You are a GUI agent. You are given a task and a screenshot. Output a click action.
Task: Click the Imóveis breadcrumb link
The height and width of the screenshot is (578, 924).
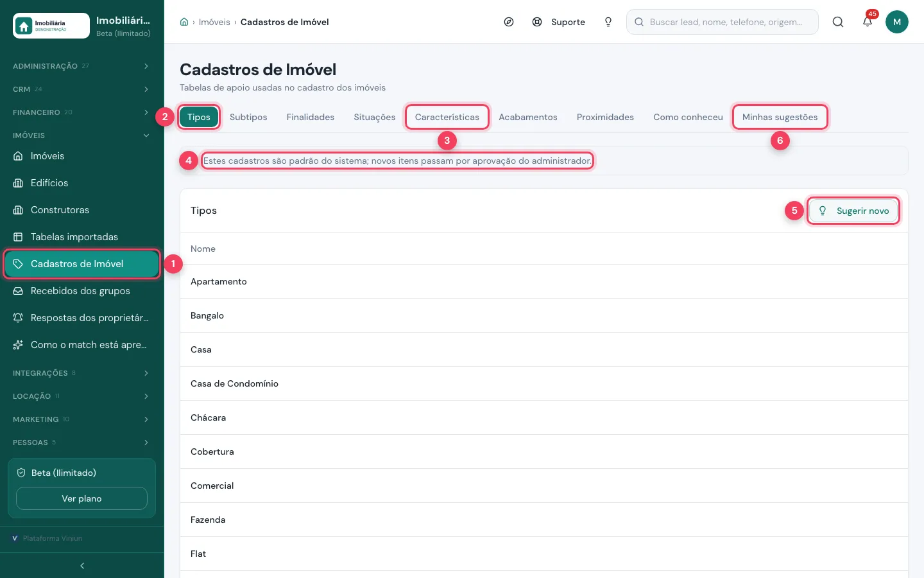coord(214,22)
